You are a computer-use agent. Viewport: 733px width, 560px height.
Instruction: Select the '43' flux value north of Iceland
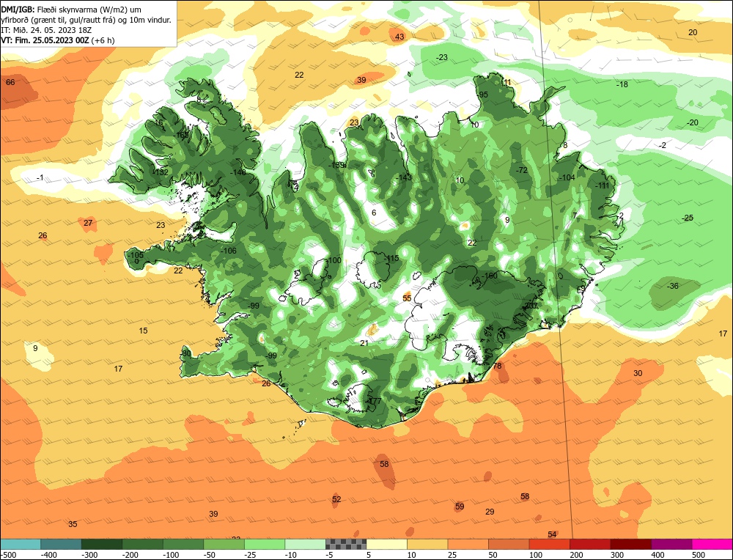399,37
